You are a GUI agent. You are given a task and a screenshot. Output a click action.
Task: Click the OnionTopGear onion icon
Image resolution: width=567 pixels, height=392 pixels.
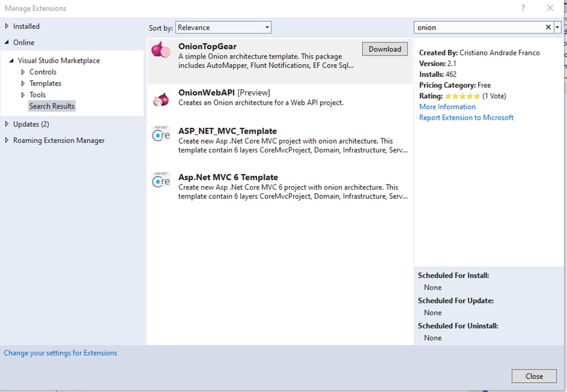click(x=161, y=49)
